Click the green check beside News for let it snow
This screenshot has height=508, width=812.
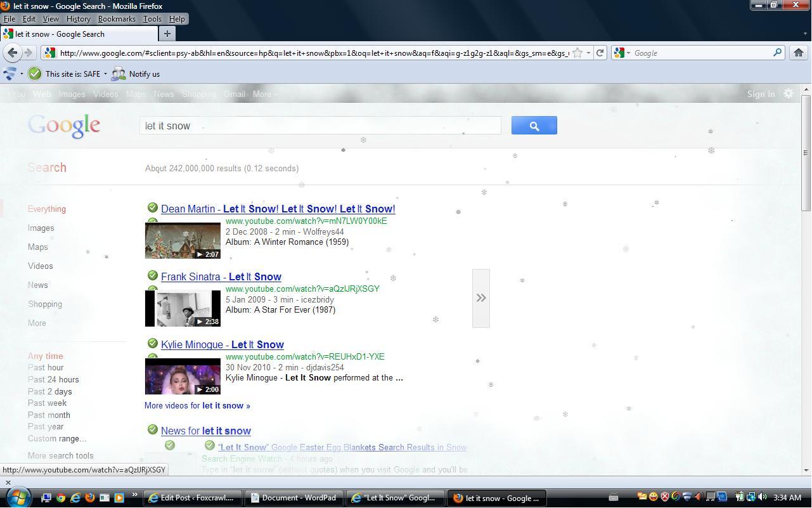(x=152, y=429)
